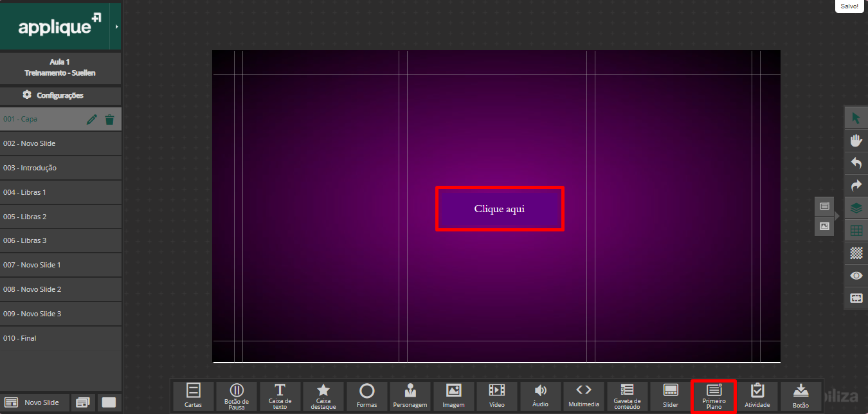This screenshot has width=868, height=414.
Task: Toggle the checkerboard transparency background
Action: [x=856, y=253]
